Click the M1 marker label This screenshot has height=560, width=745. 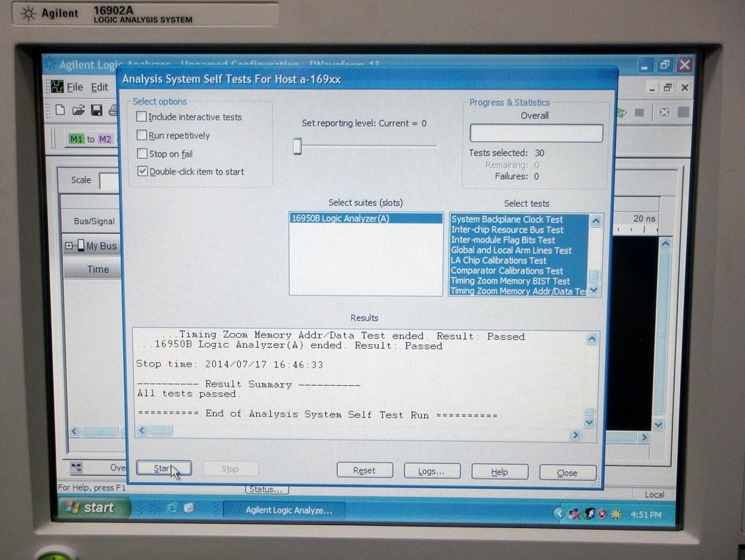click(76, 139)
